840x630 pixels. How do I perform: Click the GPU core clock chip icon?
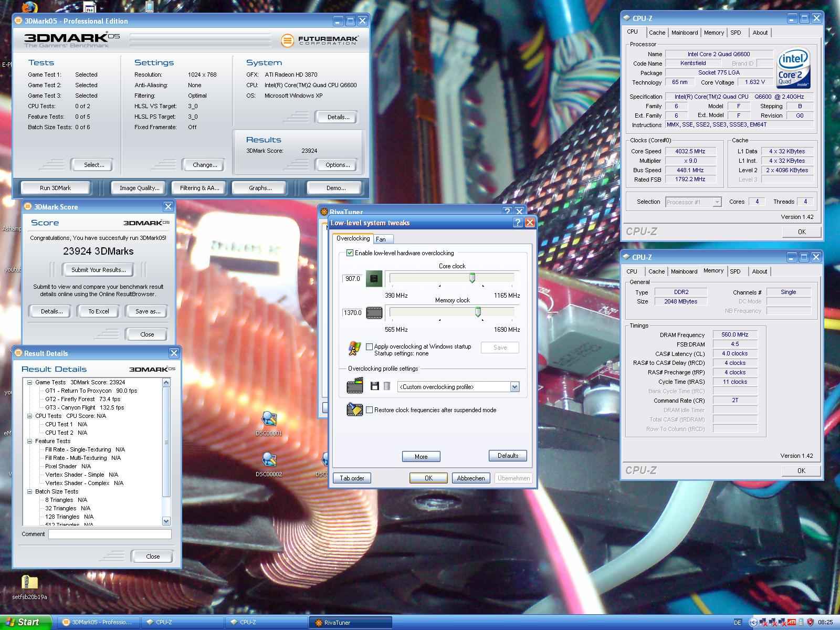[374, 278]
